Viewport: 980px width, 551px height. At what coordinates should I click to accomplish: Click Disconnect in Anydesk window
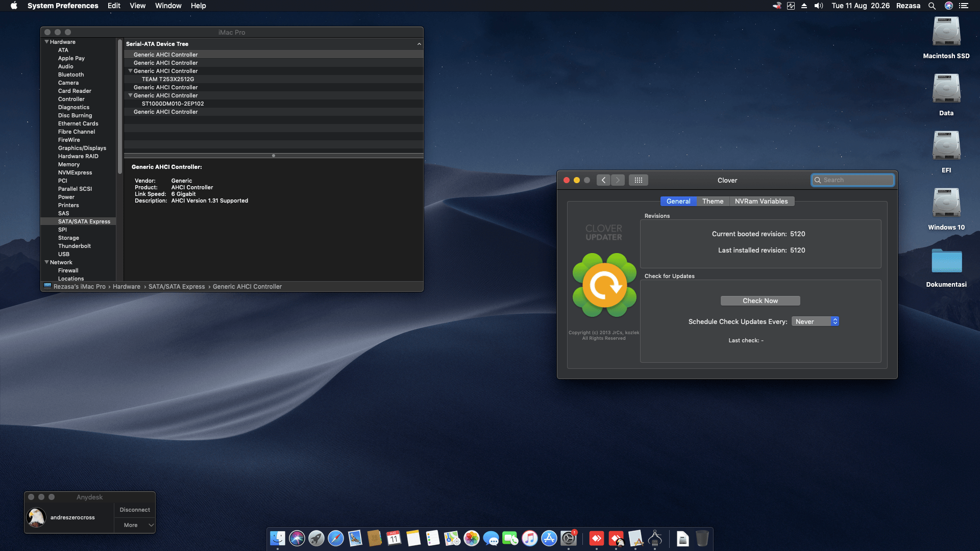(x=135, y=510)
